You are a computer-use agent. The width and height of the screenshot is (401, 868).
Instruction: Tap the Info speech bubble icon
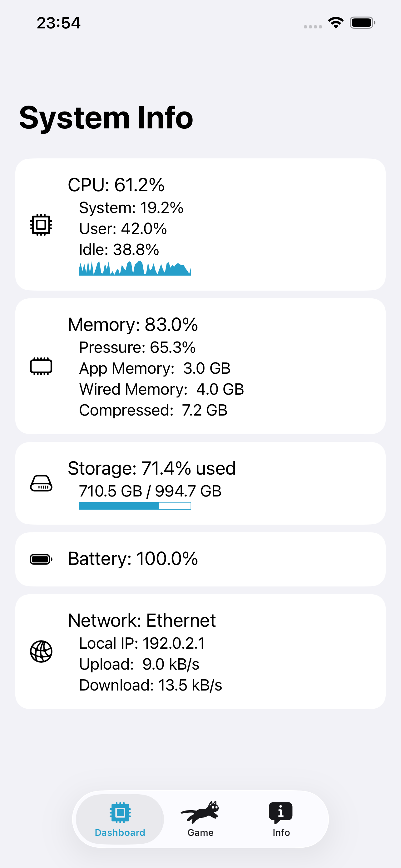click(x=281, y=813)
